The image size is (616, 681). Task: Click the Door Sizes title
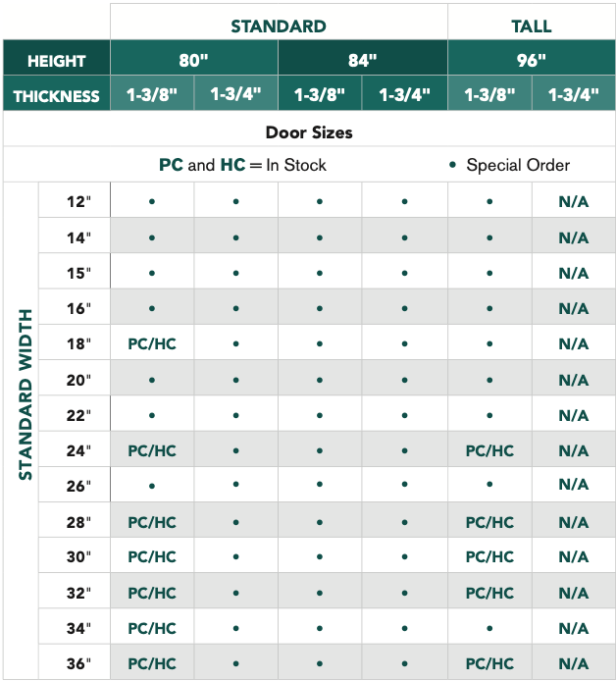[309, 132]
